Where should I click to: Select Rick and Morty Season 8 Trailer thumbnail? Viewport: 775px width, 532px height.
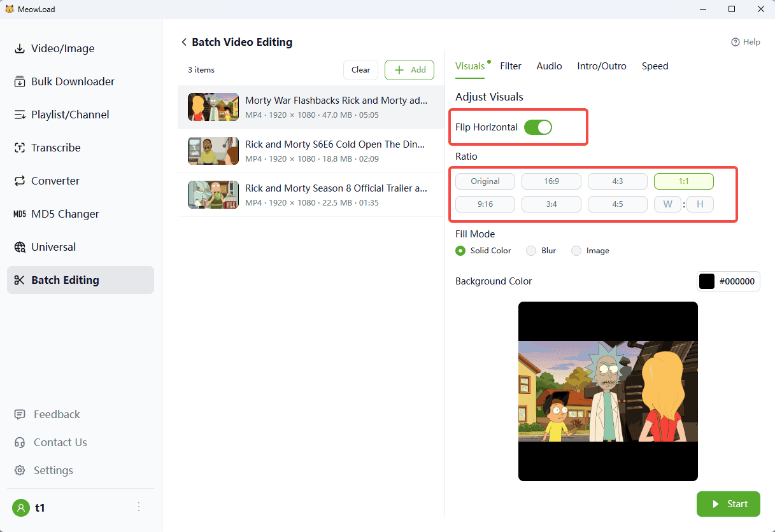pos(204,195)
